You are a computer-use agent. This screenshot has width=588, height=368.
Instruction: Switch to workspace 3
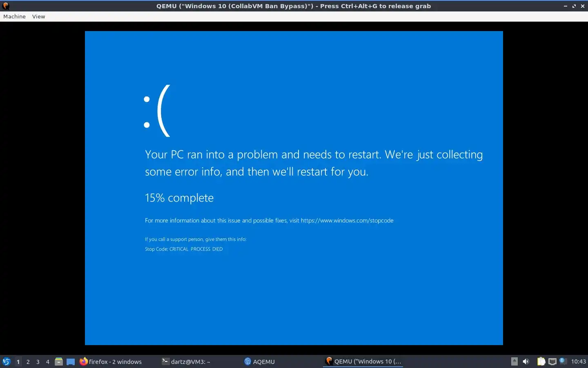tap(38, 361)
